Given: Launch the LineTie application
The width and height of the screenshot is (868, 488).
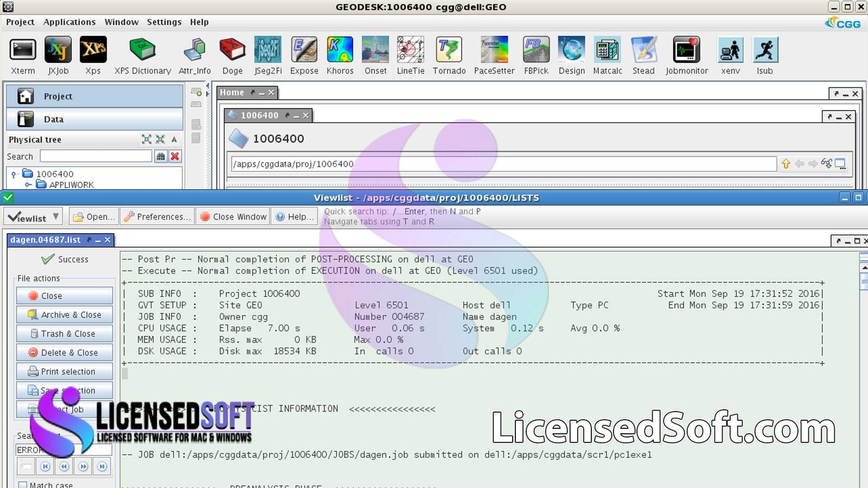Looking at the screenshot, I should (x=411, y=55).
